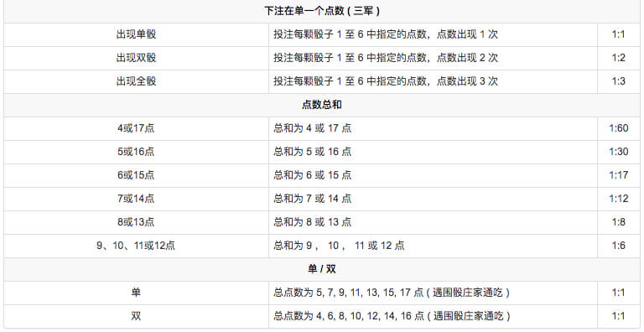
Task: Click the 9、10、11或12点 row label
Action: [x=136, y=246]
